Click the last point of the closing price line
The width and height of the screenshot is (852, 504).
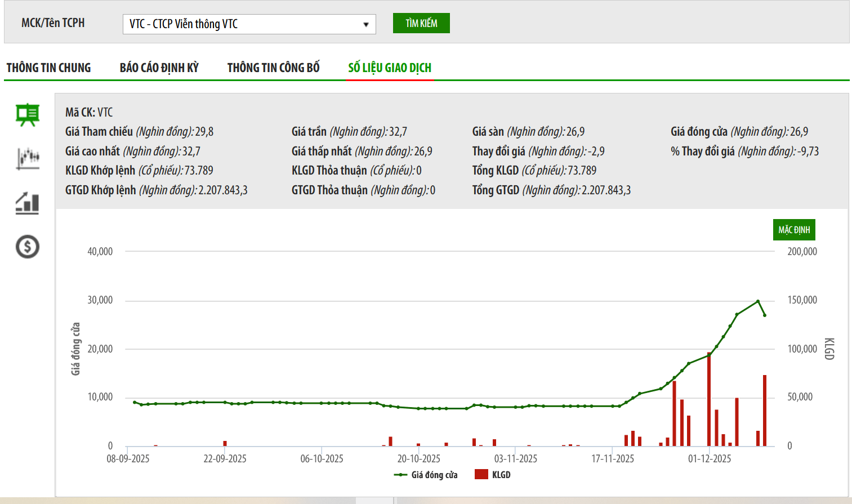coord(765,315)
